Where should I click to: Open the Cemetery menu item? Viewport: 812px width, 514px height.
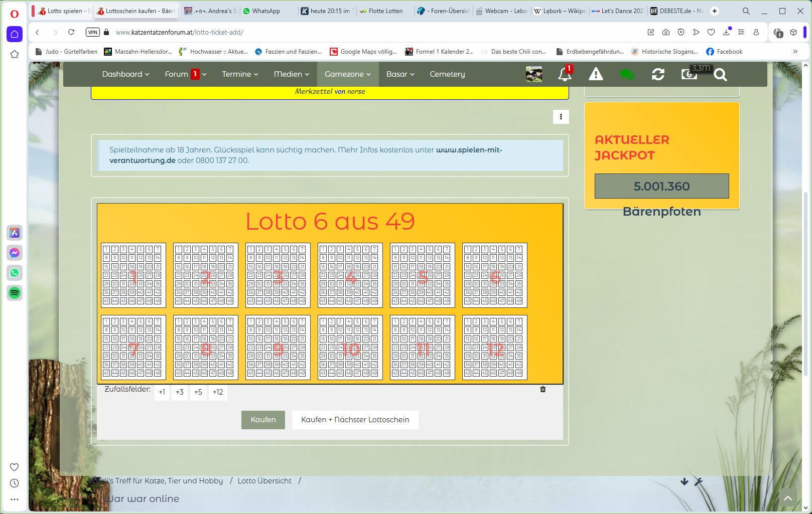[x=447, y=74]
